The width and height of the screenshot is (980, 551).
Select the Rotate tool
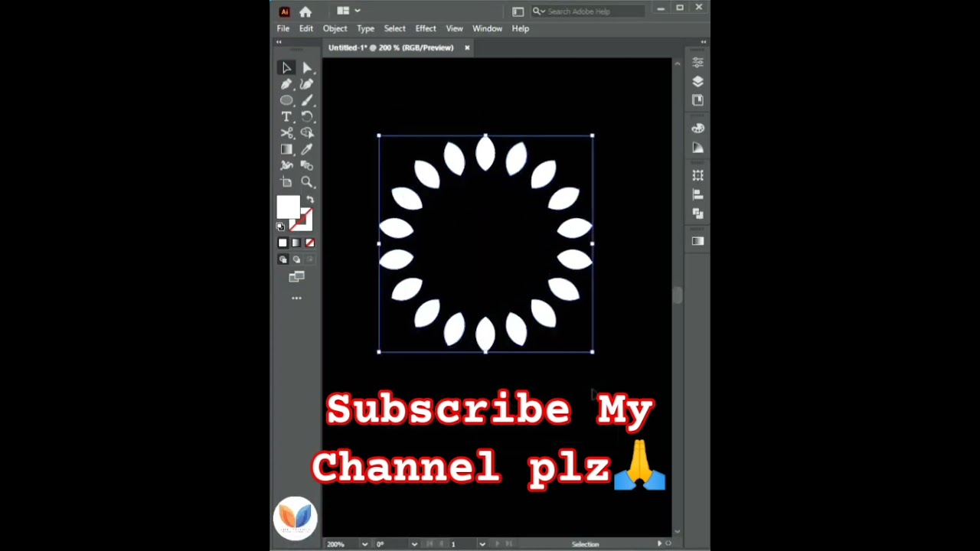[307, 116]
